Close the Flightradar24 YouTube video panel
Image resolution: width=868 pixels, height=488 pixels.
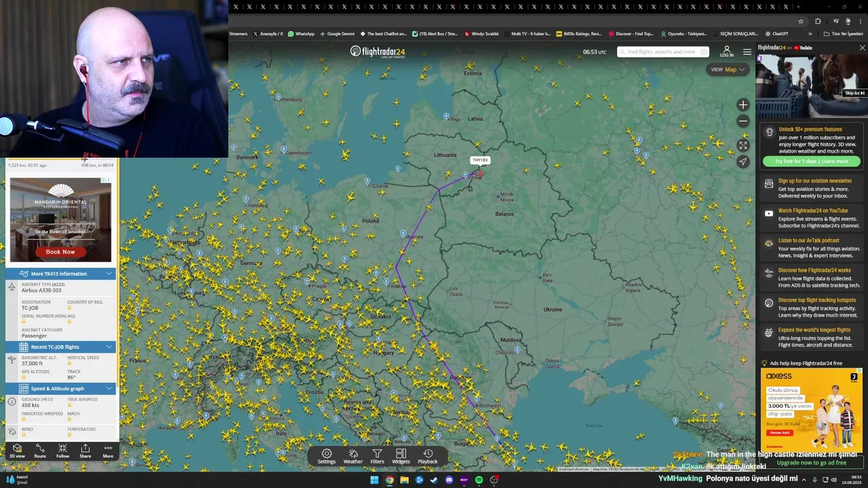pyautogui.click(x=862, y=48)
